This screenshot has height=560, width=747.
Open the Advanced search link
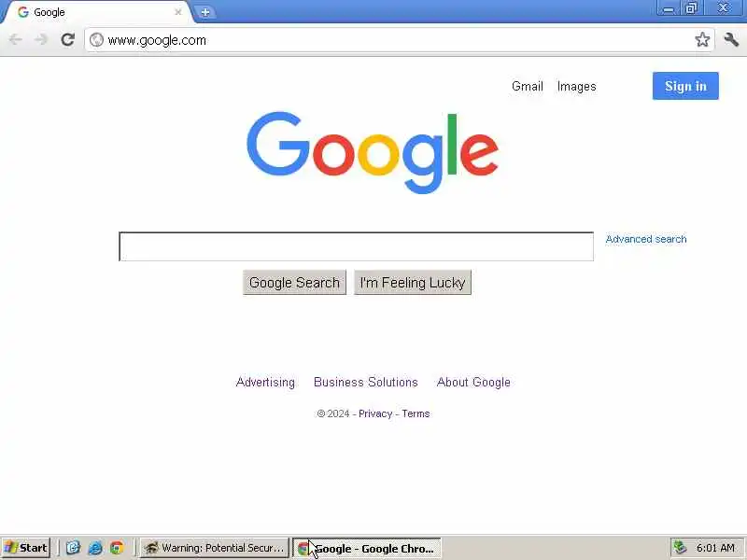pyautogui.click(x=646, y=239)
